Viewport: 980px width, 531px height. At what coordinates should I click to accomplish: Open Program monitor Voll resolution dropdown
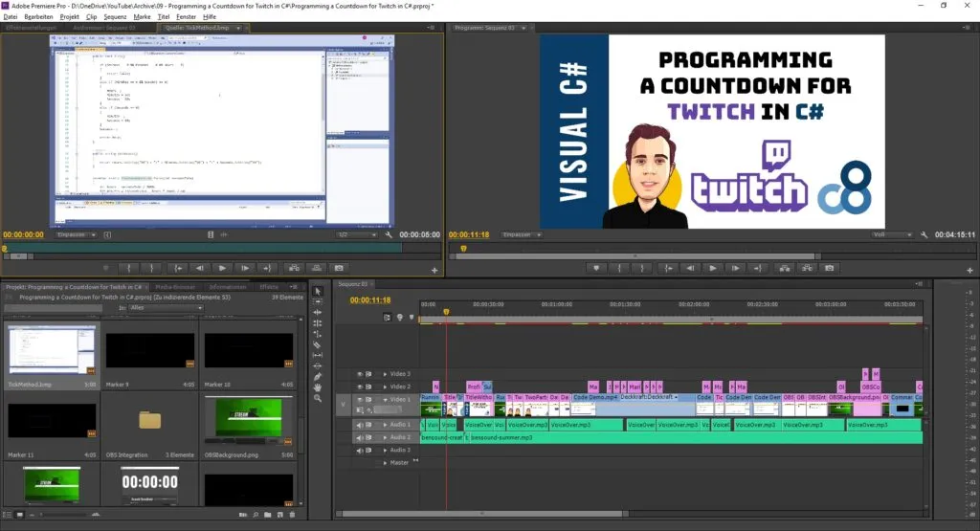(x=893, y=235)
